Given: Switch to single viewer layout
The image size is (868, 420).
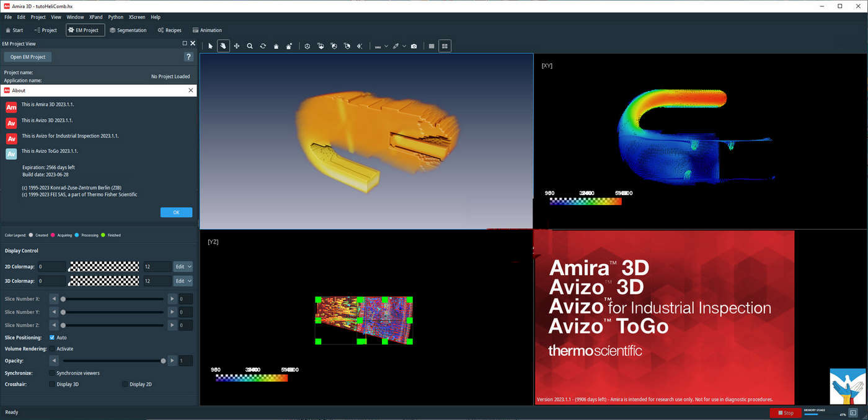Looking at the screenshot, I should coord(432,46).
